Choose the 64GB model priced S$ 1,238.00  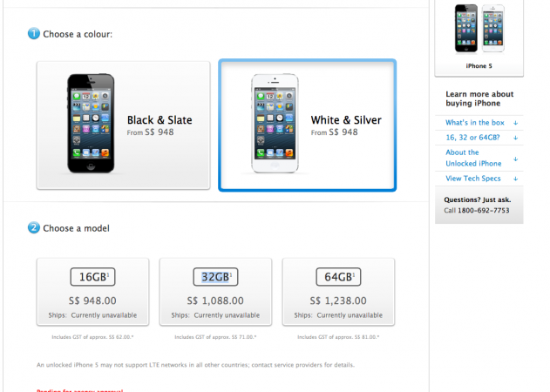coord(338,292)
